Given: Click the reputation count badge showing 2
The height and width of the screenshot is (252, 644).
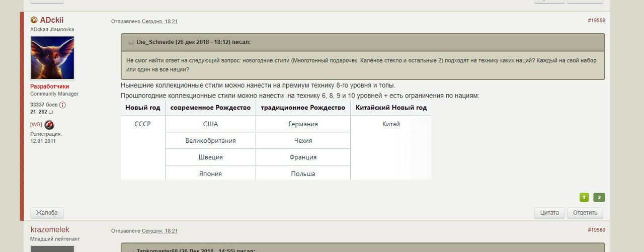Looking at the screenshot, I should 599,197.
